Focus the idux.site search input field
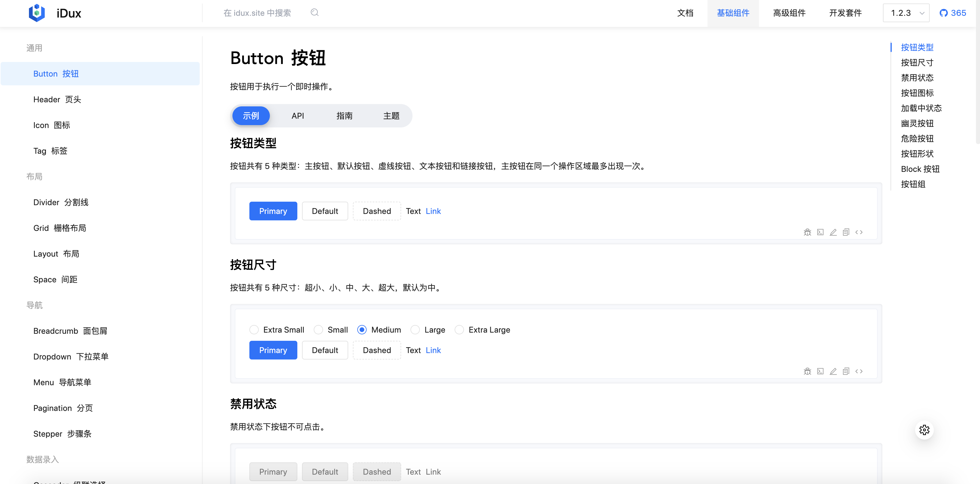Viewport: 980px width, 484px height. click(x=257, y=13)
